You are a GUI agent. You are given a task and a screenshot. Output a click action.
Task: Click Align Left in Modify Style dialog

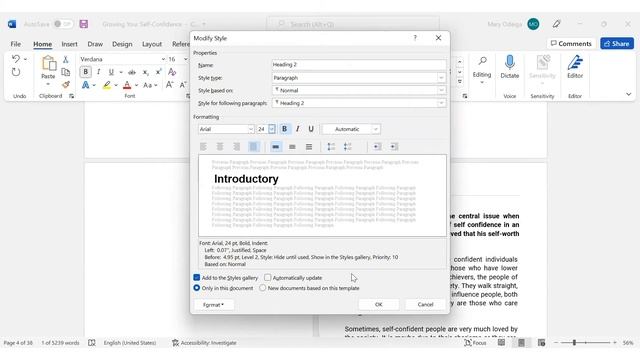pyautogui.click(x=203, y=147)
